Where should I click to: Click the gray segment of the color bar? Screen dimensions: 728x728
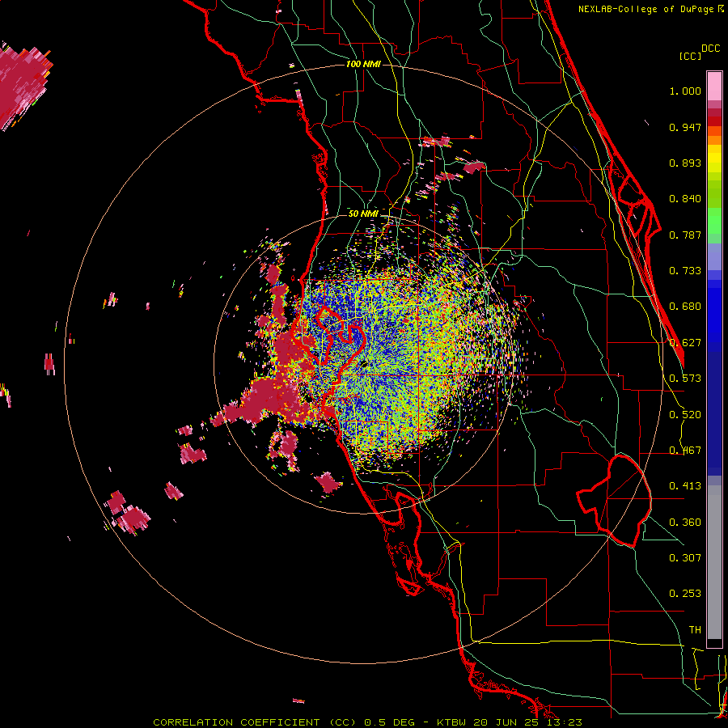714,562
